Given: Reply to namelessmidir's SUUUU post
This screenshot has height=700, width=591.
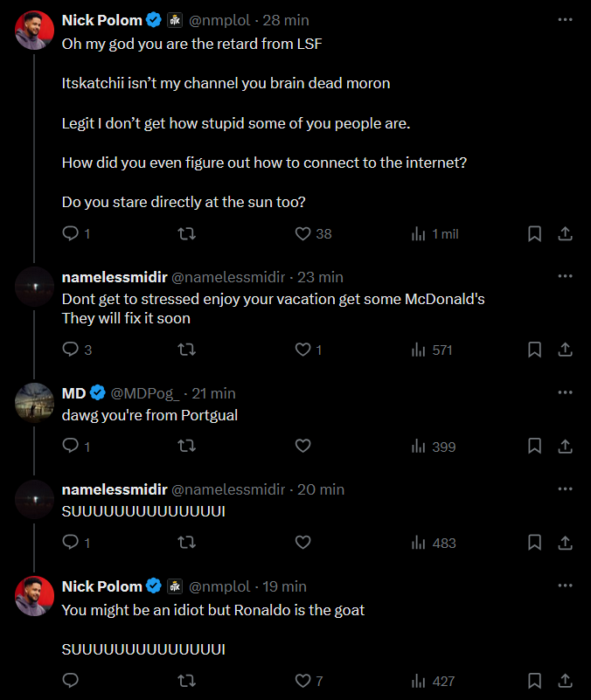Looking at the screenshot, I should click(71, 543).
